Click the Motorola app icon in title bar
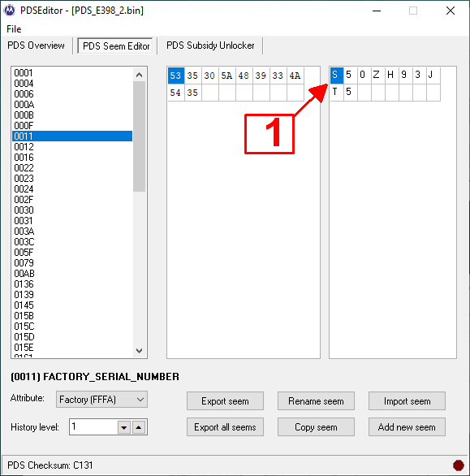This screenshot has height=476, width=470. click(x=10, y=11)
